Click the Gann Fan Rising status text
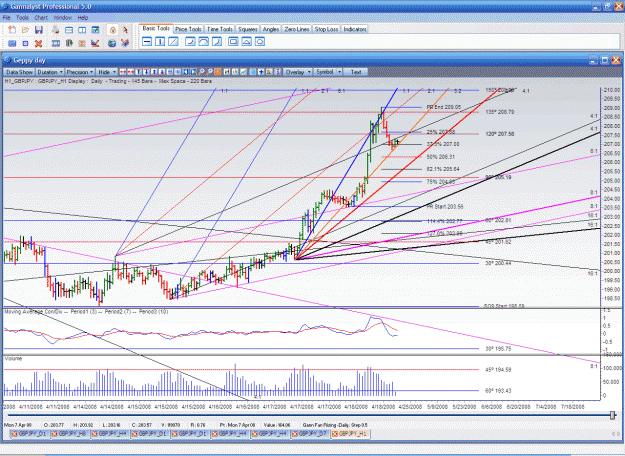The image size is (625, 456). 335,425
